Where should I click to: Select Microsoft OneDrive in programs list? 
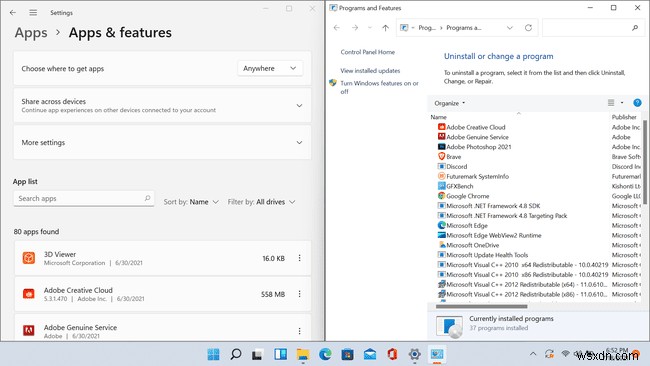click(x=472, y=245)
